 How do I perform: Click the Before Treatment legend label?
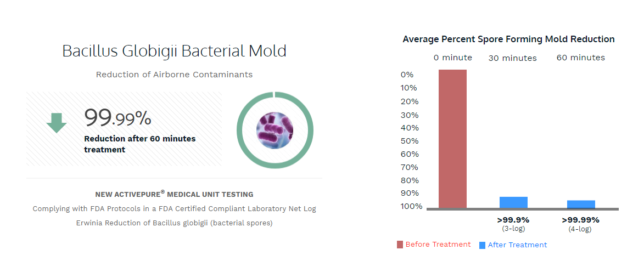(x=438, y=245)
